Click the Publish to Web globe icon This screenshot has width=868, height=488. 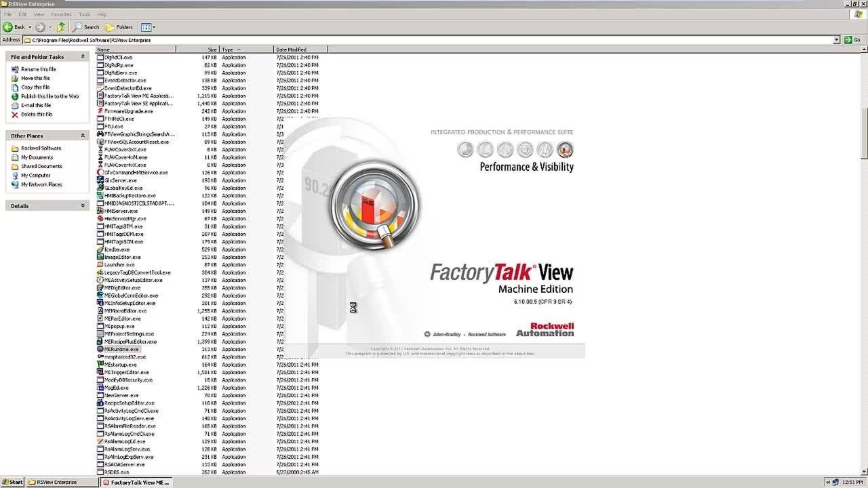click(15, 96)
